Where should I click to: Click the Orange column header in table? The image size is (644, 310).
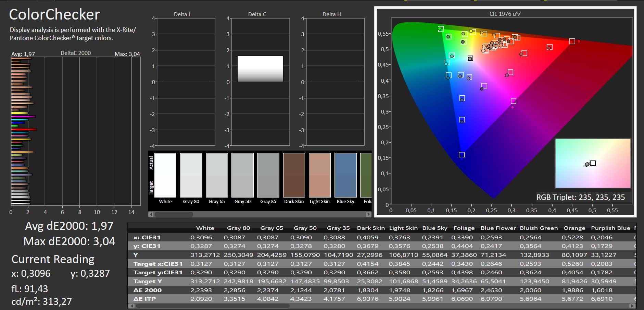coord(574,228)
